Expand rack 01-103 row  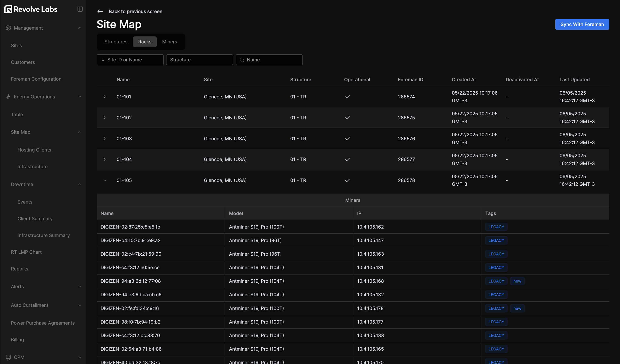click(104, 139)
